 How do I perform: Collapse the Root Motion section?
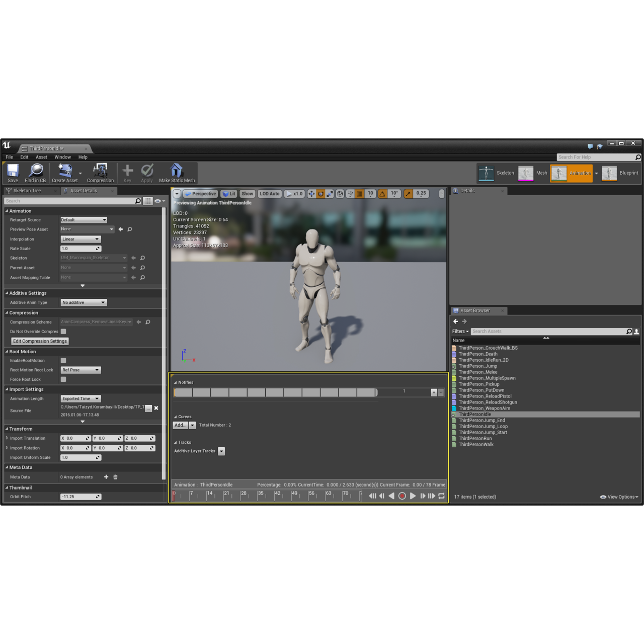tap(7, 352)
